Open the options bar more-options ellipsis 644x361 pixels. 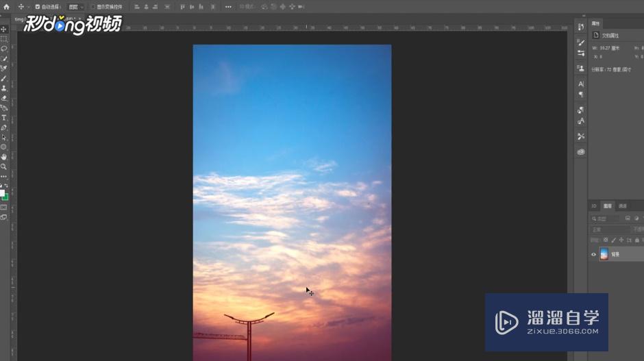pyautogui.click(x=228, y=7)
